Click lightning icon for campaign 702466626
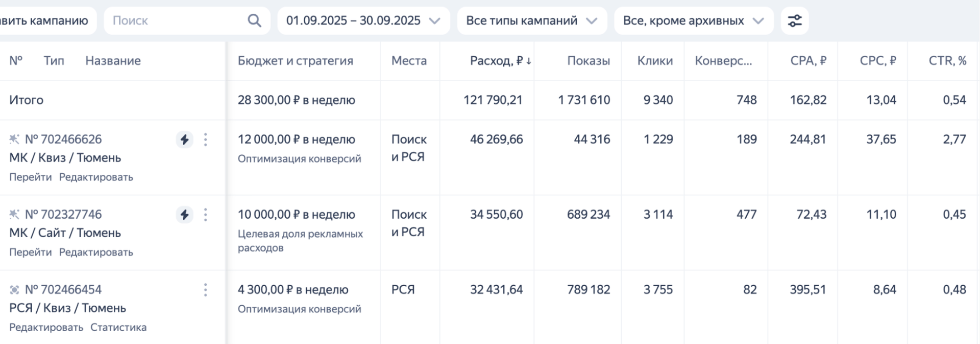 184,140
